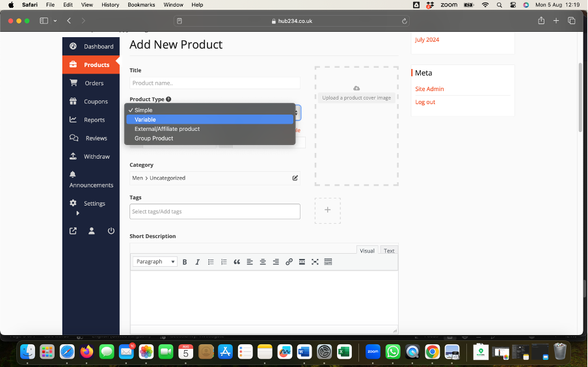This screenshot has height=367, width=588.
Task: Click the edit profile user icon
Action: coord(92,231)
